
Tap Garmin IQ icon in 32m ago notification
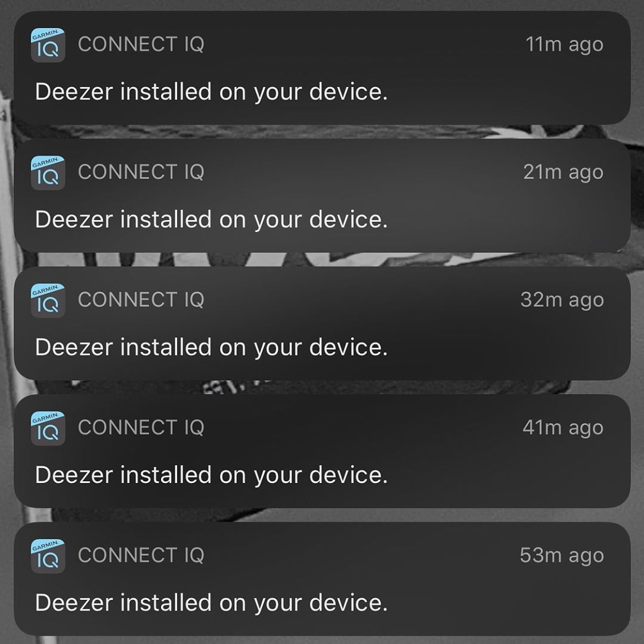point(48,300)
